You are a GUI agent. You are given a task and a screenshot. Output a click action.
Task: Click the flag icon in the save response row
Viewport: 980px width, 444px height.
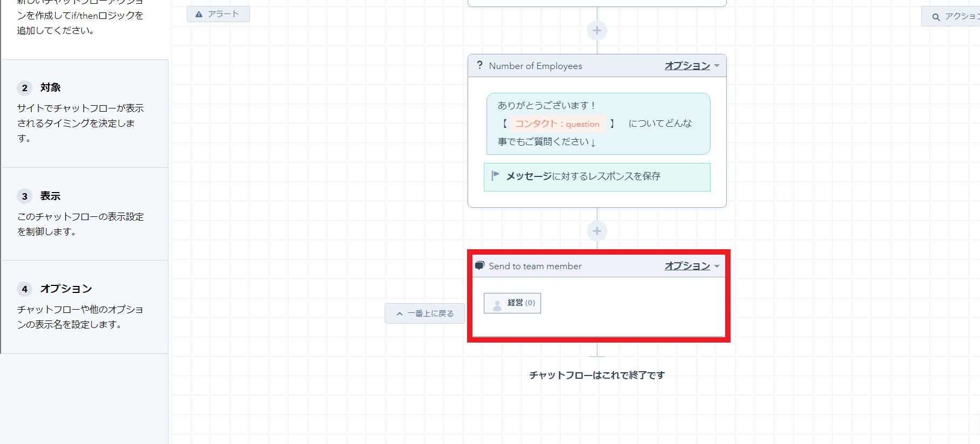495,175
